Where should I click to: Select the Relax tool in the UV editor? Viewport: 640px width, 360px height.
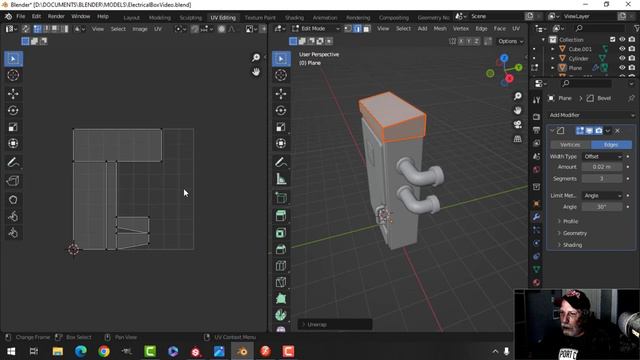pos(13,216)
